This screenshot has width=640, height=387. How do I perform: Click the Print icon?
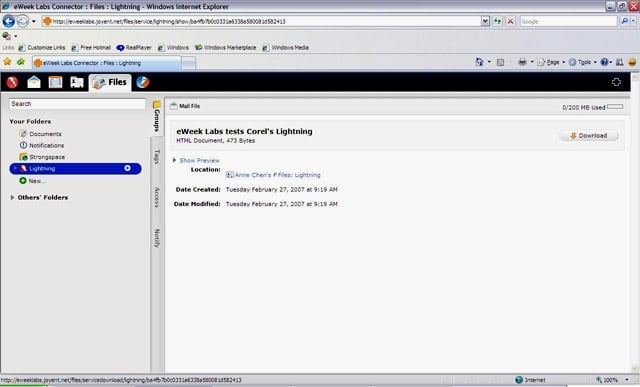(x=522, y=62)
